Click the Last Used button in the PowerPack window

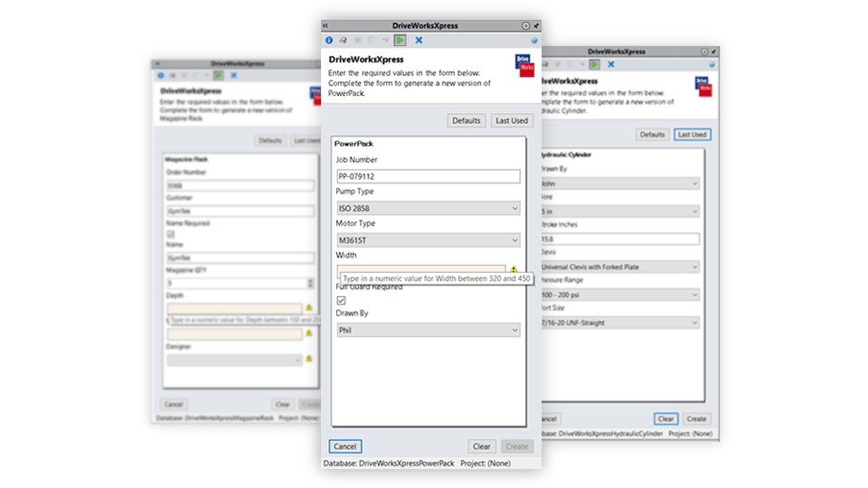pyautogui.click(x=512, y=120)
